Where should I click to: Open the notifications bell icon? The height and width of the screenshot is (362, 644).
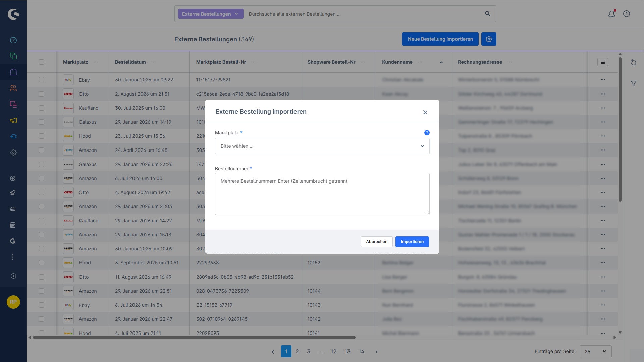tap(612, 14)
